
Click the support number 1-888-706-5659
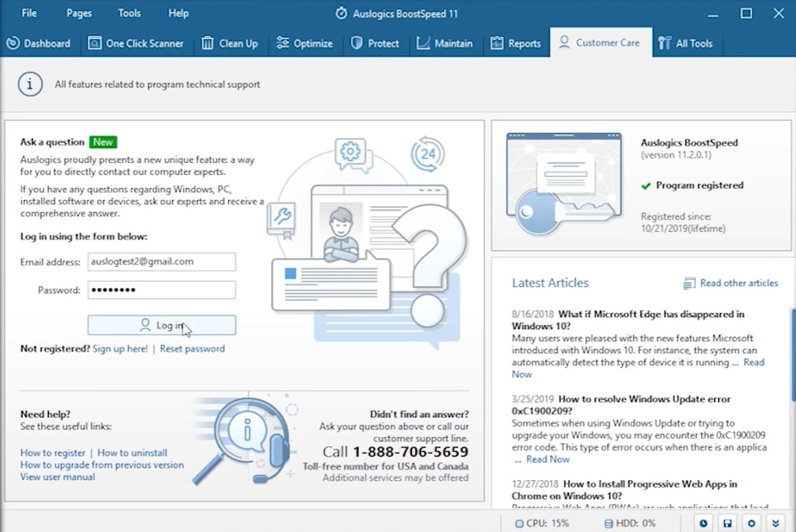click(410, 452)
